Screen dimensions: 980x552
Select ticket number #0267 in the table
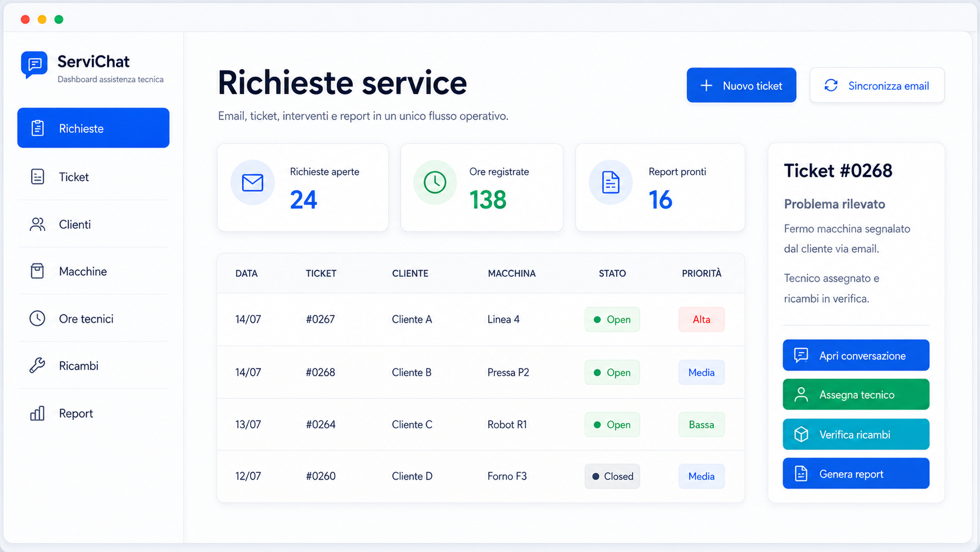tap(321, 319)
